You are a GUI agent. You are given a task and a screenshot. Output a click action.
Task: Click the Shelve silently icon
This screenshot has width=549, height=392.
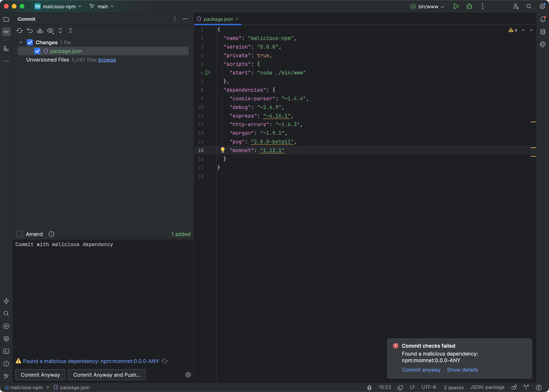click(x=40, y=31)
